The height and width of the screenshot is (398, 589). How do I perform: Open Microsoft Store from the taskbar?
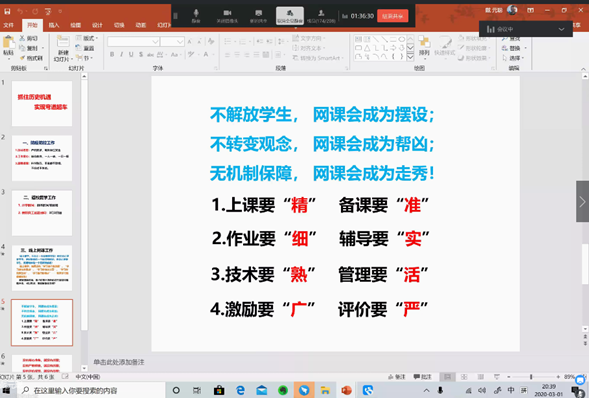point(219,390)
